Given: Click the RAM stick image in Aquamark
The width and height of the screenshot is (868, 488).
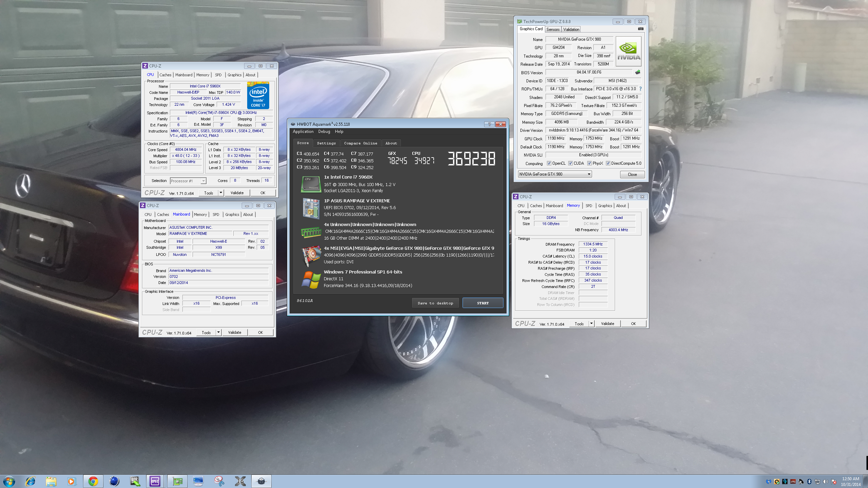Looking at the screenshot, I should click(311, 232).
